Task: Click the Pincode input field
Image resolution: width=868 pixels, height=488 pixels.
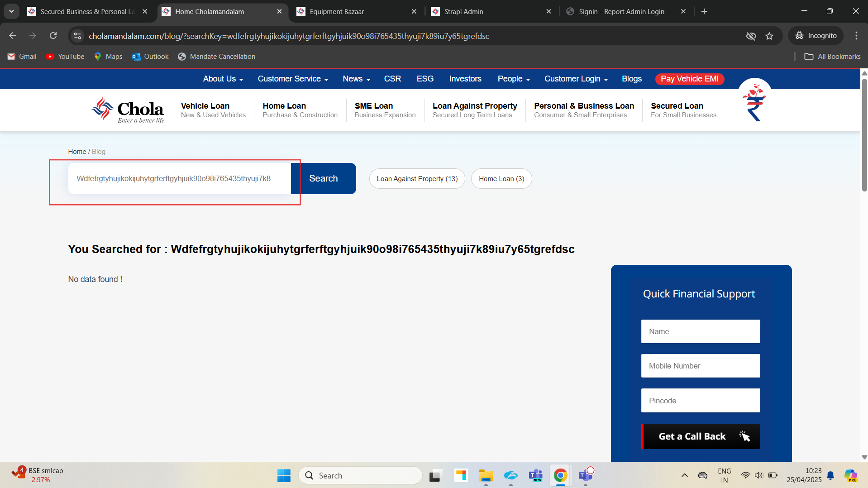Action: 701,401
